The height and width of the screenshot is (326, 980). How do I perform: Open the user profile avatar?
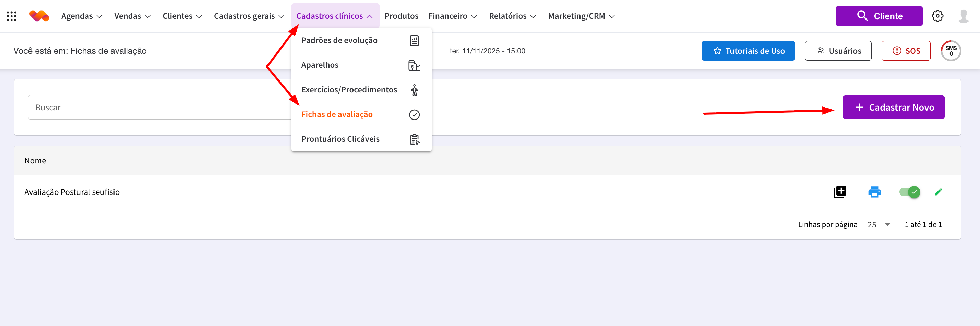point(963,16)
